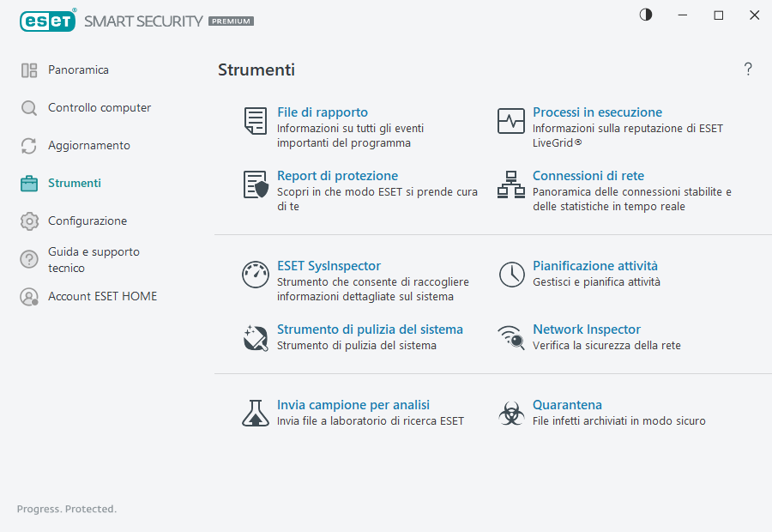Open the Configurazione menu item

click(87, 221)
